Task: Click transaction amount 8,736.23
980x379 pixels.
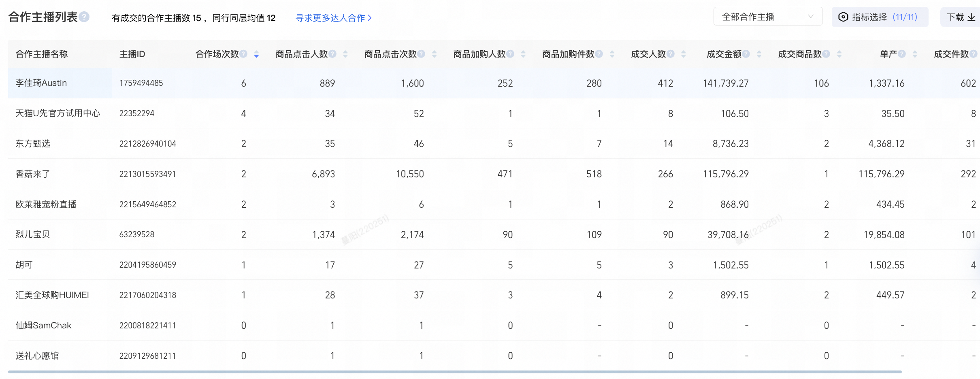Action: pyautogui.click(x=731, y=144)
